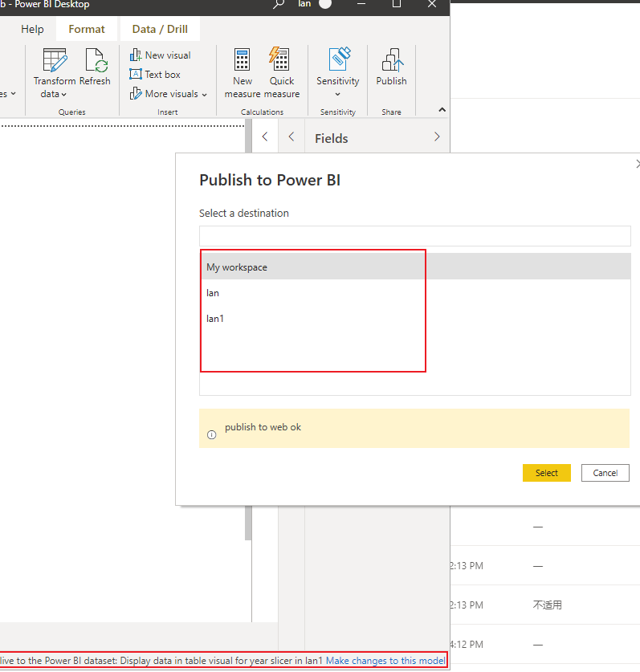Viewport: 640px width, 672px height.
Task: Click the info icon beside publish message
Action: click(212, 434)
